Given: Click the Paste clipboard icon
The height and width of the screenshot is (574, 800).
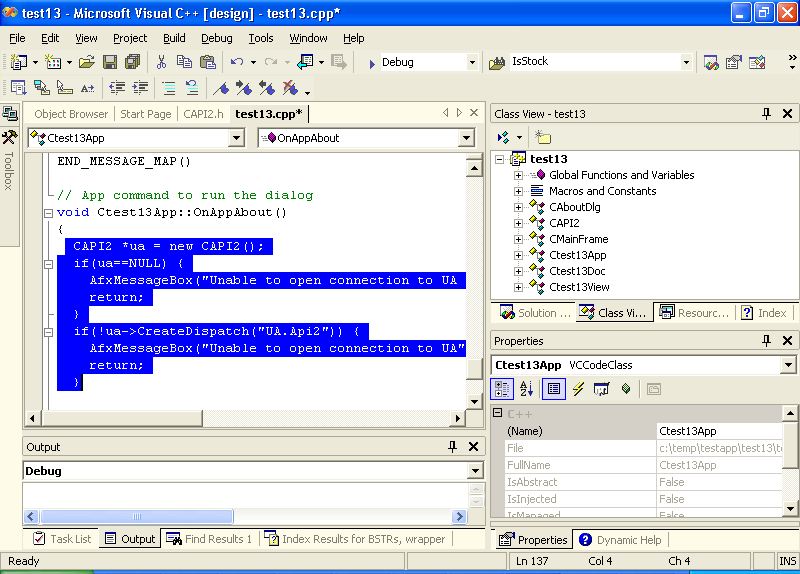Looking at the screenshot, I should (x=208, y=62).
